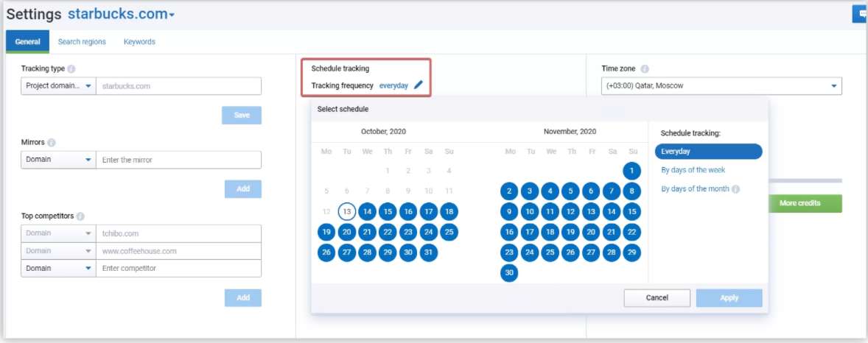
Task: Open the Domain dropdown beside tchibo.com
Action: 59,233
